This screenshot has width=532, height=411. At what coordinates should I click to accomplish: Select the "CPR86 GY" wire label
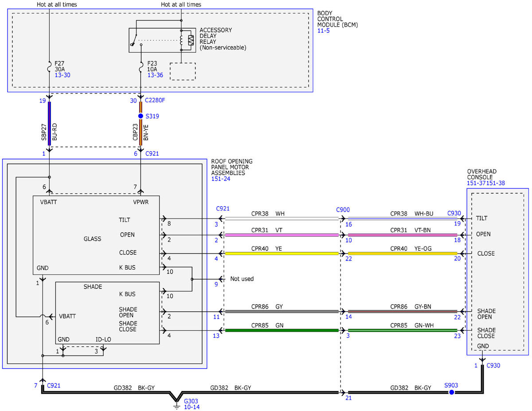coord(267,306)
